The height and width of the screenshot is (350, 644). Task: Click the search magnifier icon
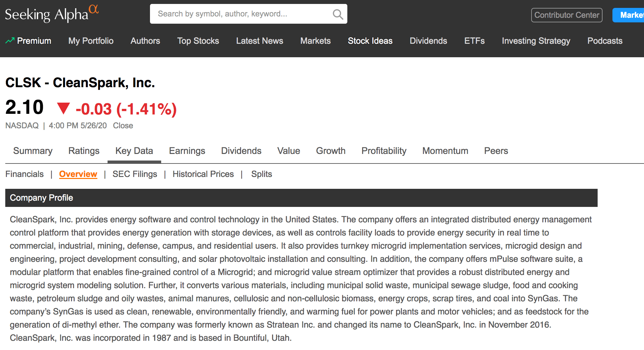click(338, 14)
